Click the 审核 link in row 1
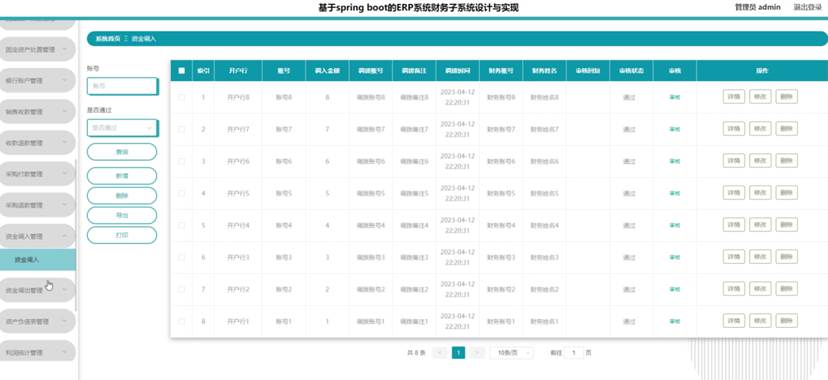The image size is (828, 380). point(674,98)
